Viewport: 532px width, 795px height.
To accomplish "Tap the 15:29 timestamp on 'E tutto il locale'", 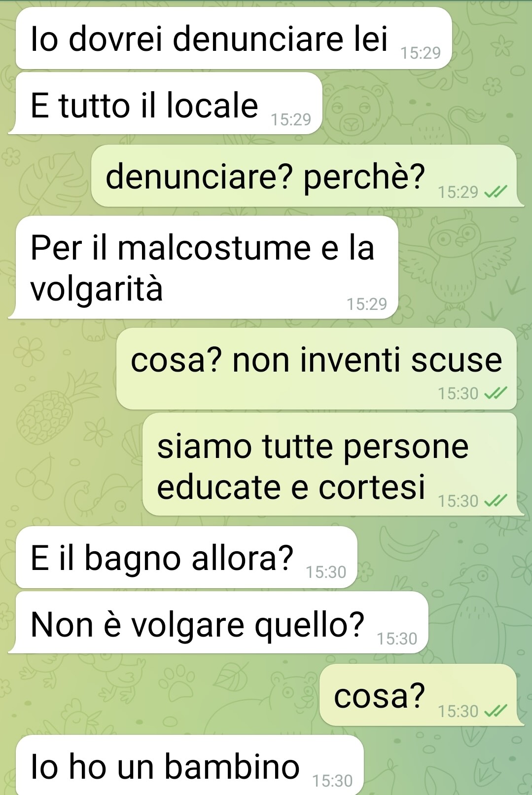I will coord(291,119).
